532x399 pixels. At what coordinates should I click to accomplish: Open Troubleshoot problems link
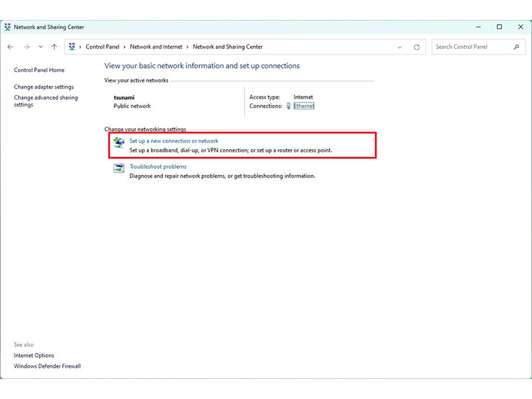coord(158,167)
